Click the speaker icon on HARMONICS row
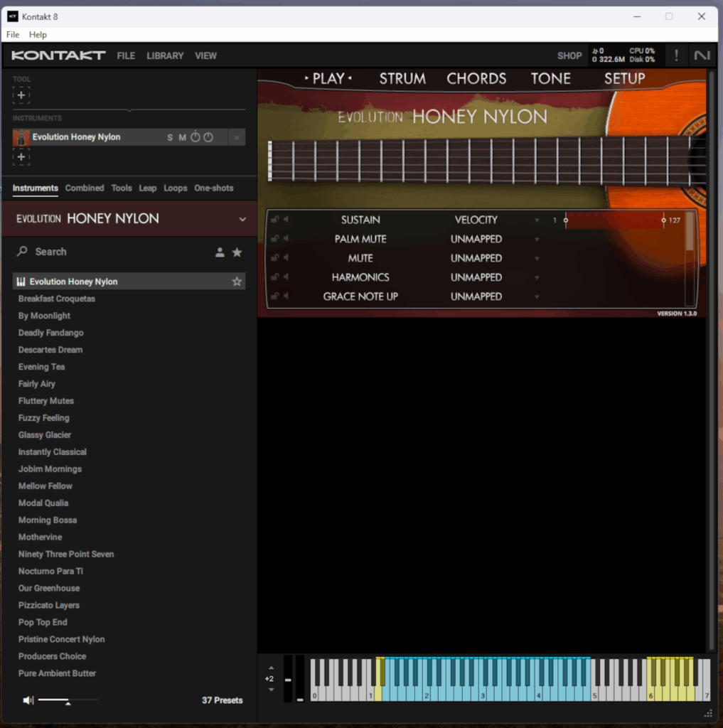Viewport: 723px width, 728px height. click(286, 277)
